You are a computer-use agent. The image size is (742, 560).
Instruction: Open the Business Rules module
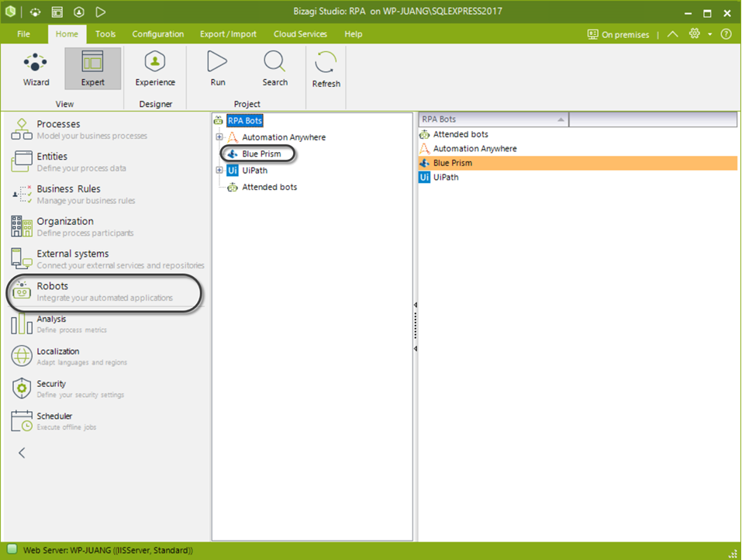pyautogui.click(x=106, y=194)
